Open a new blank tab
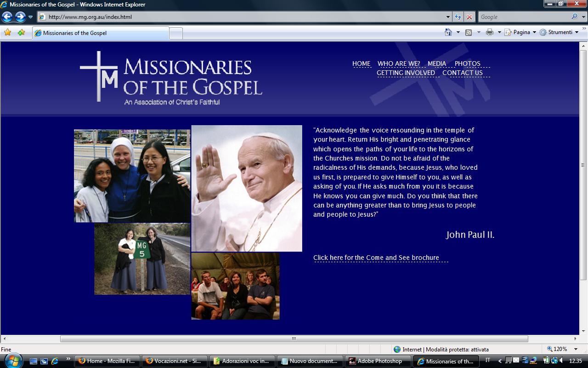 point(176,33)
